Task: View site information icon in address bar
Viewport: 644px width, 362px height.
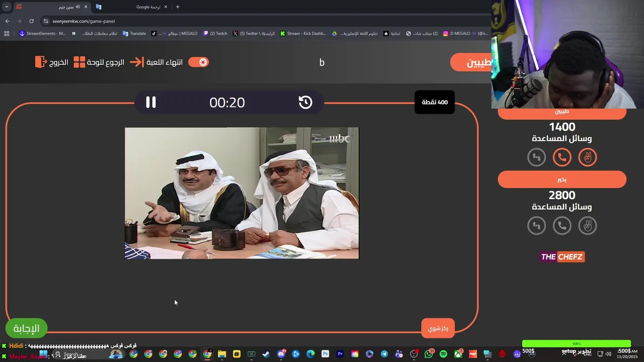Action: click(x=46, y=21)
